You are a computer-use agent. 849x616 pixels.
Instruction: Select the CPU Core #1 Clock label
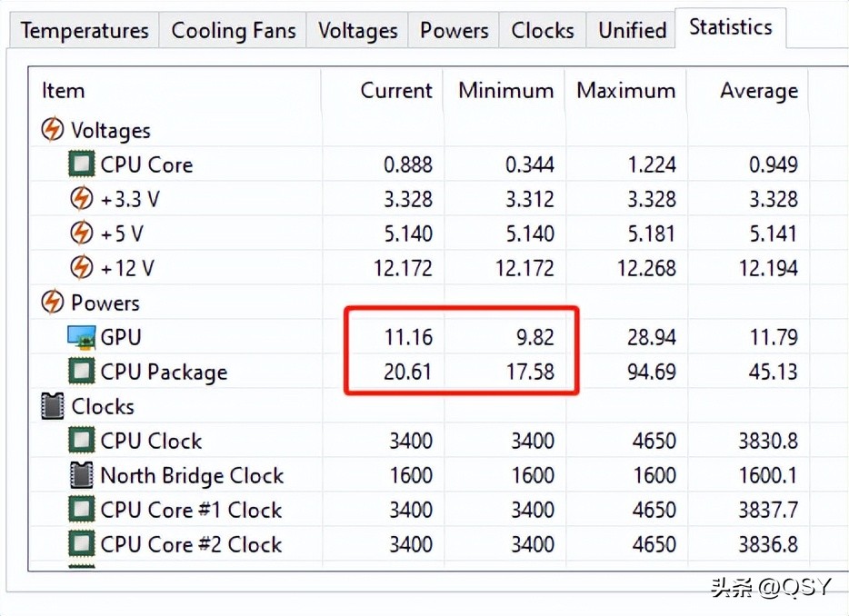click(x=191, y=510)
